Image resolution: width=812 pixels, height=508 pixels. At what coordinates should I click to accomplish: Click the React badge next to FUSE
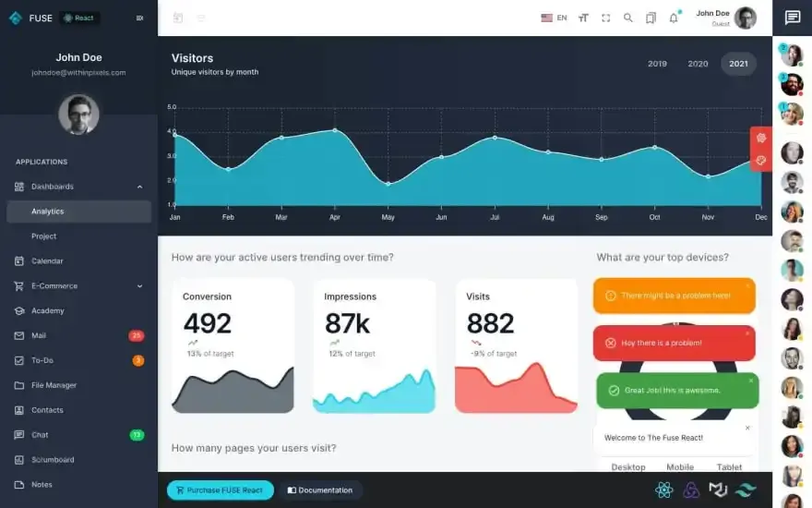point(79,18)
